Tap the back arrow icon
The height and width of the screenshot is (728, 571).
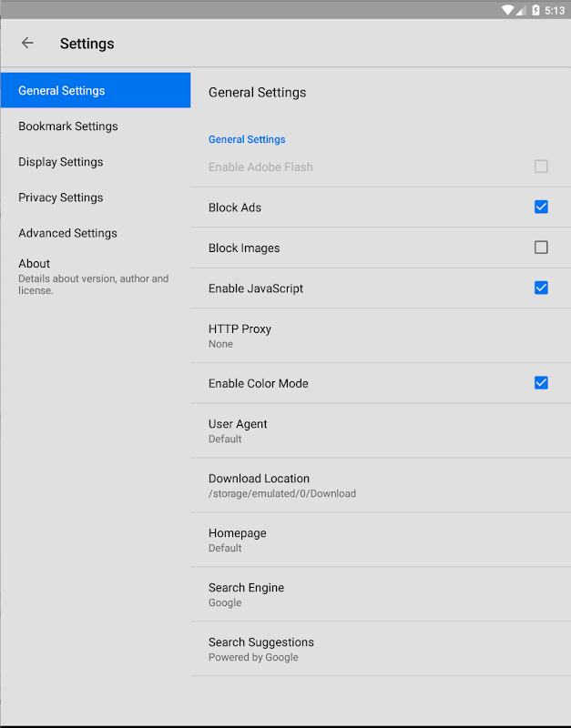point(27,43)
